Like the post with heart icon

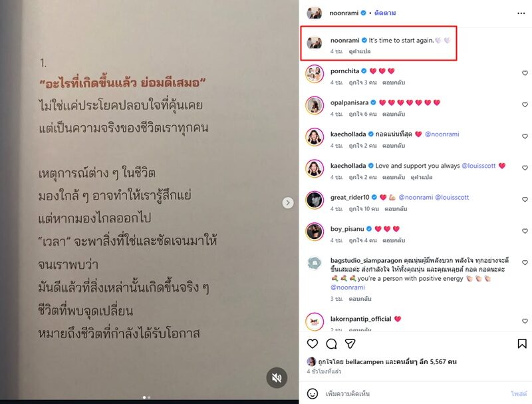point(312,344)
